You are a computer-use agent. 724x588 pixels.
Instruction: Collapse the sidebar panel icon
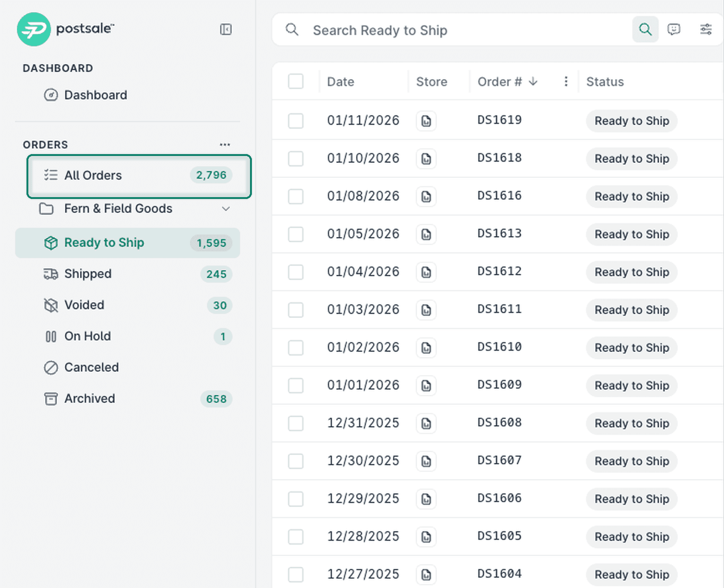[x=226, y=29]
